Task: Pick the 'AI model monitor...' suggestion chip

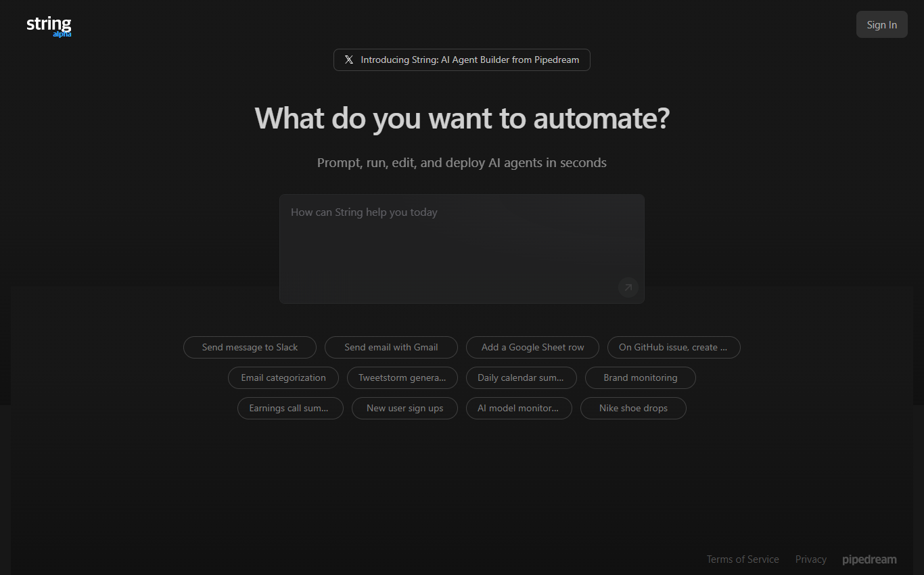Action: click(x=519, y=408)
